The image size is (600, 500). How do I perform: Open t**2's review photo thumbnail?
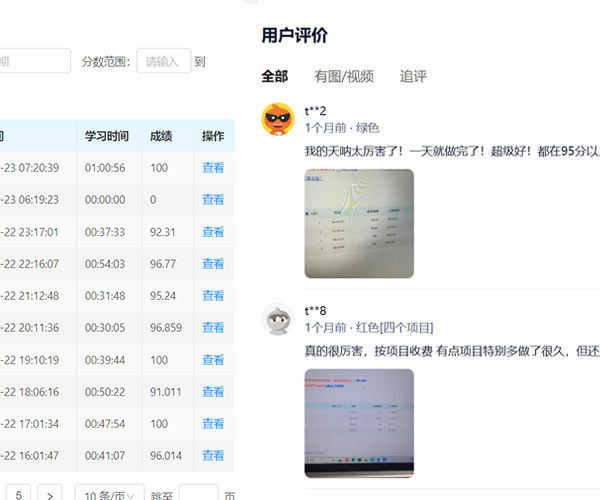[358, 223]
